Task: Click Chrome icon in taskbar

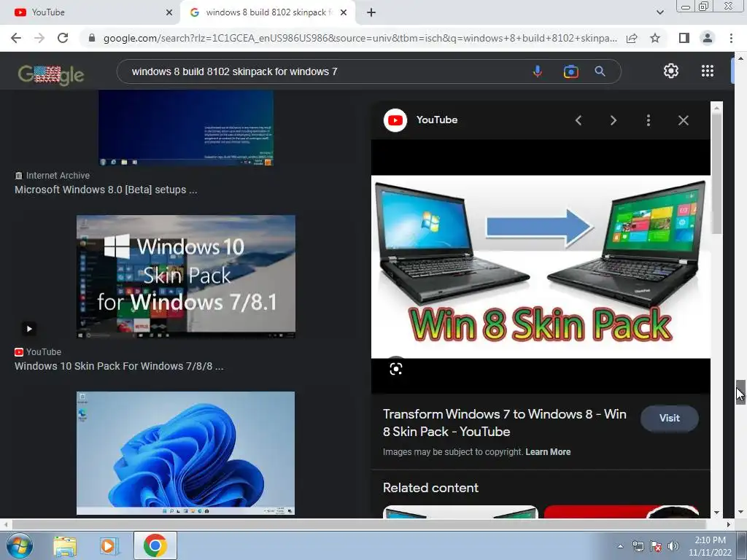Action: pyautogui.click(x=155, y=545)
